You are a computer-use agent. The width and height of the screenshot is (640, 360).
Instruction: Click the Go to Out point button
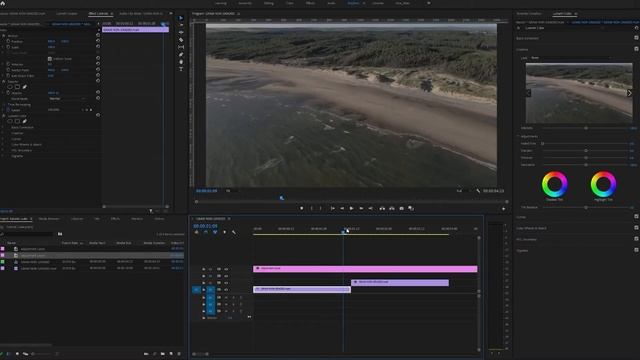pos(371,209)
